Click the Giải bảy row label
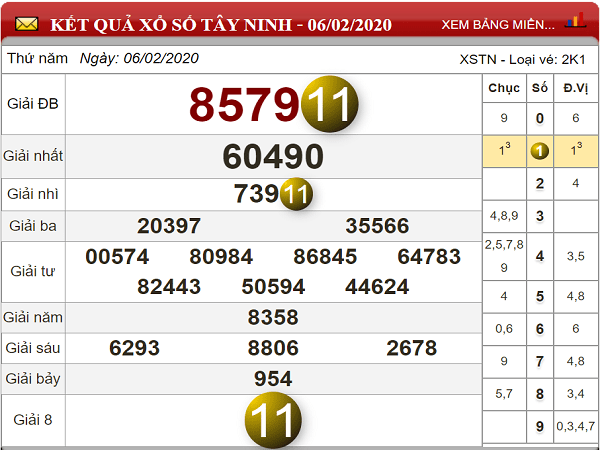Screen dimensions: 600x450 click(33, 379)
